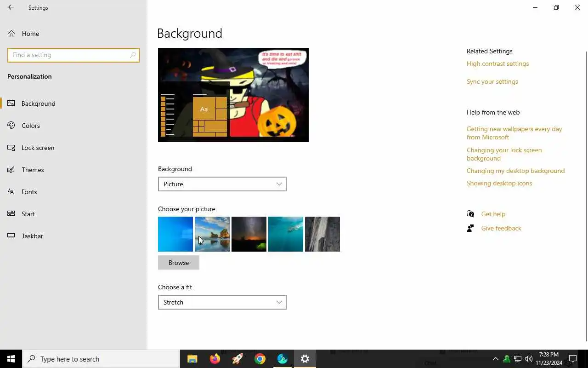Open network status tray icon
Image resolution: width=588 pixels, height=368 pixels.
(518, 359)
